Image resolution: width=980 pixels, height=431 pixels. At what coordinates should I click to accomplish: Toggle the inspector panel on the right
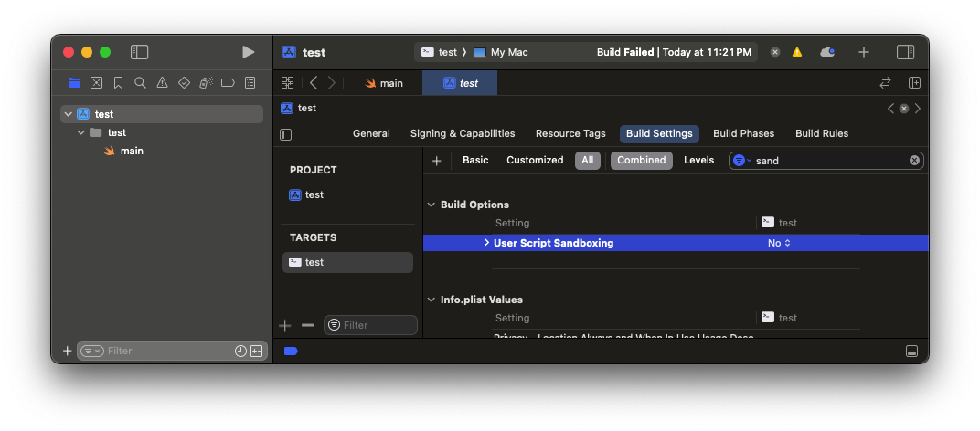[905, 52]
